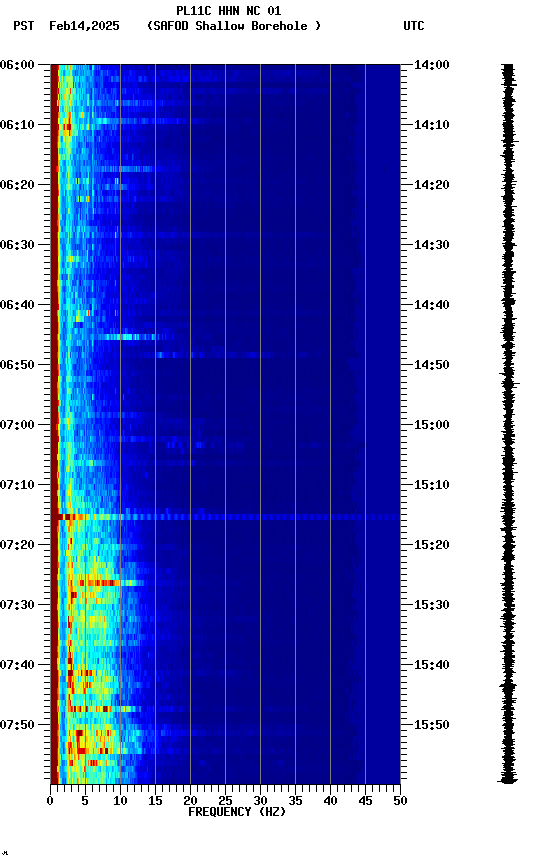Click the 14:50 UTC time label
Viewport: 552px width, 864px height.
[x=432, y=365]
